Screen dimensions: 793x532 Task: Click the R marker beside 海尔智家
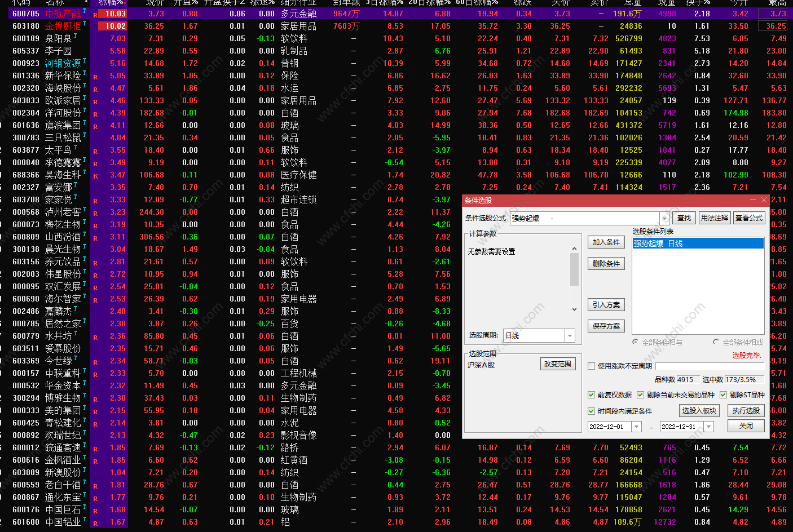pyautogui.click(x=95, y=300)
